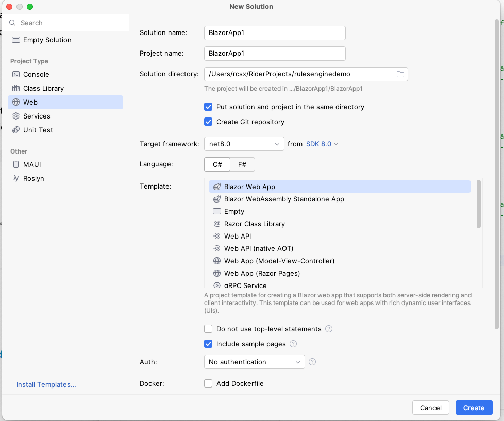The height and width of the screenshot is (421, 504).
Task: Open the Target framework net8.0 dropdown
Action: (244, 144)
